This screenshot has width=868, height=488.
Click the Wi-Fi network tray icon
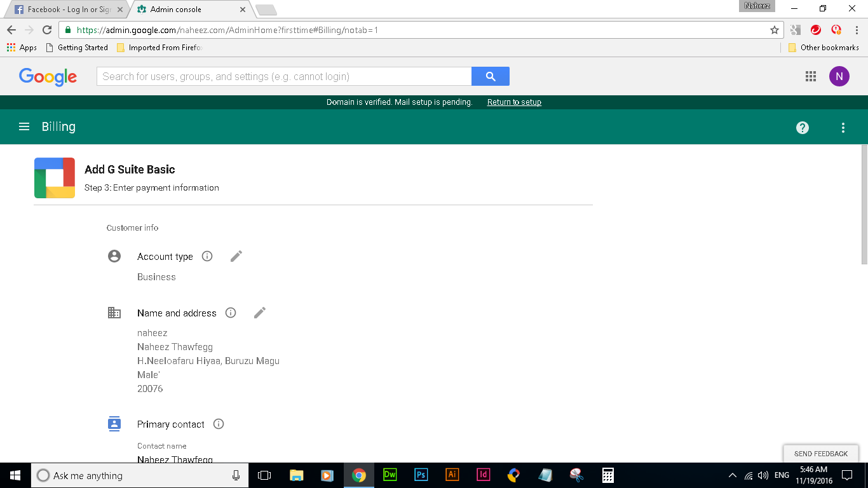coord(749,475)
